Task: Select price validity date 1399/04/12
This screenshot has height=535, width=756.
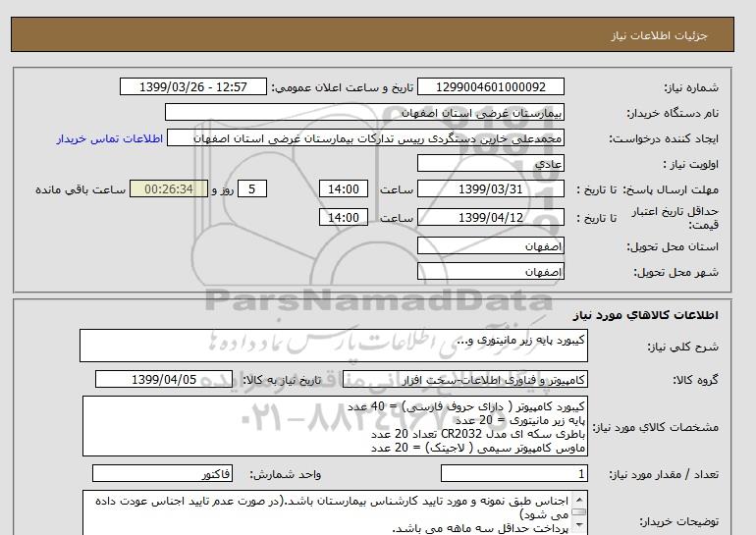Action: coord(490,217)
